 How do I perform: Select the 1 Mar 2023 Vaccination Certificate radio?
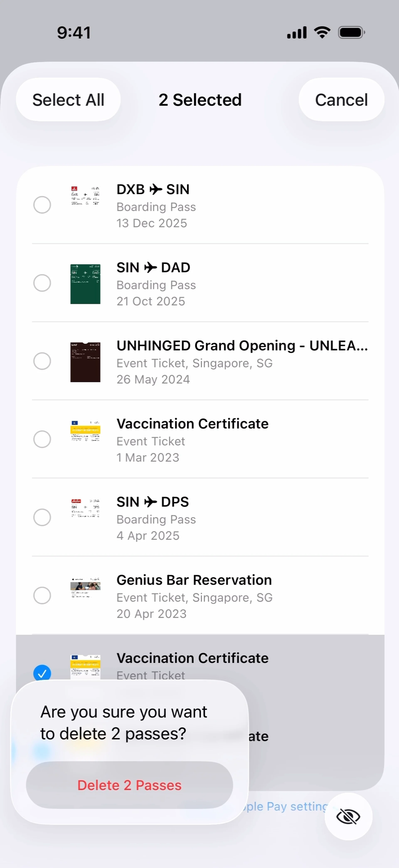(42, 439)
